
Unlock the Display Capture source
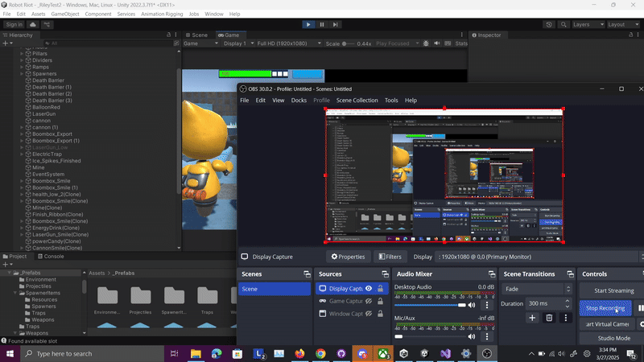pos(380,289)
